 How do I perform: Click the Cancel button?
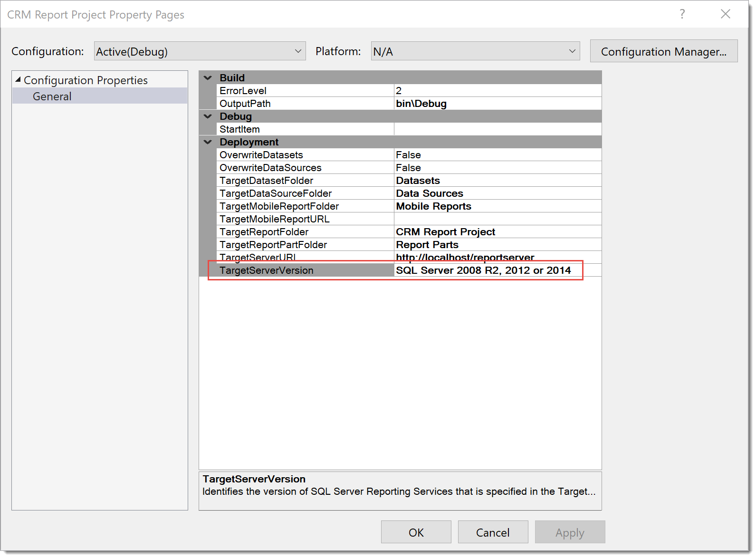493,532
